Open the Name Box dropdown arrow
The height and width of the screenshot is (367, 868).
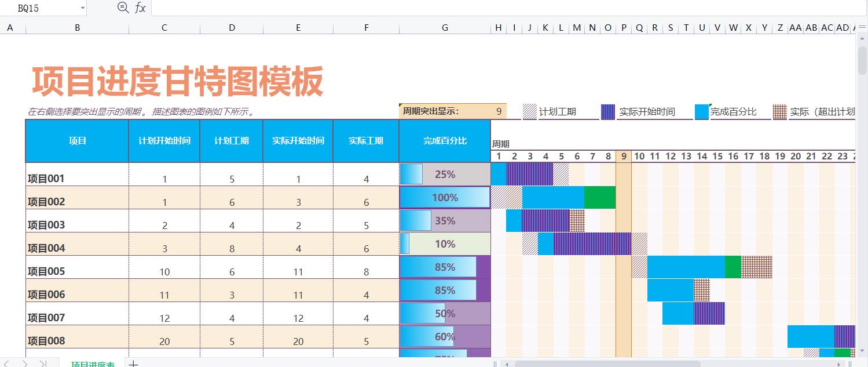click(82, 8)
